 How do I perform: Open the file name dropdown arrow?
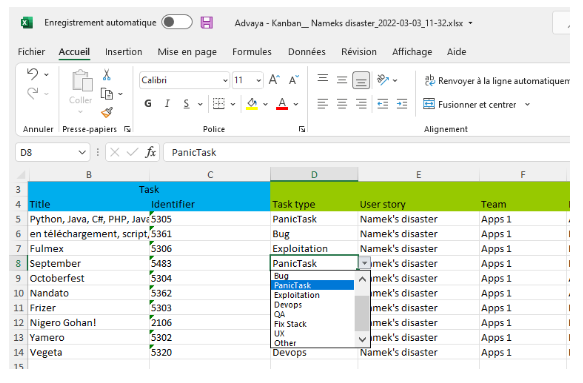[470, 23]
